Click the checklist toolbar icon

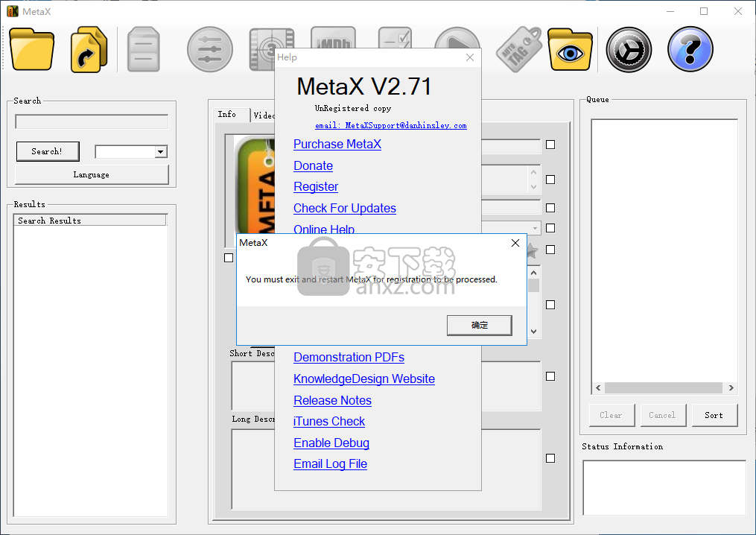pos(395,37)
